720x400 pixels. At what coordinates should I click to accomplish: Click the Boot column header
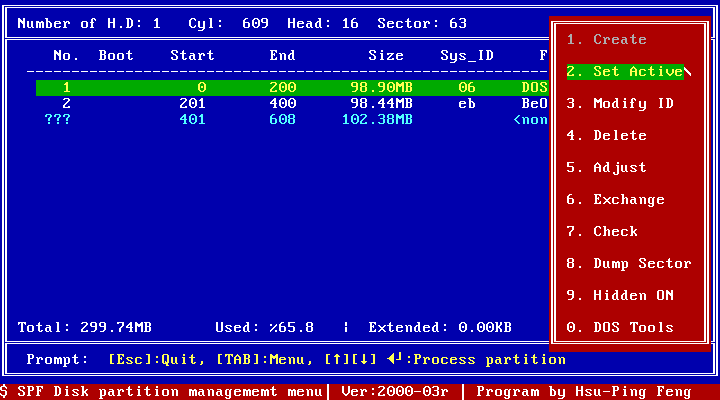(x=116, y=56)
